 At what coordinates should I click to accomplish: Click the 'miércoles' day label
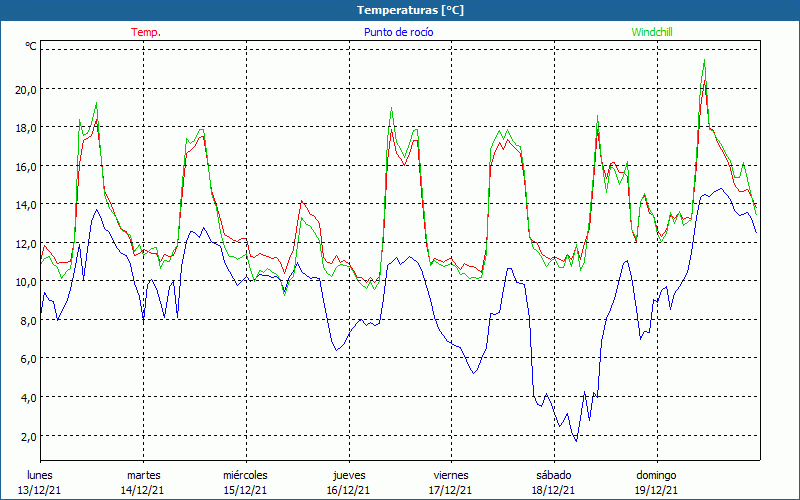tap(245, 475)
